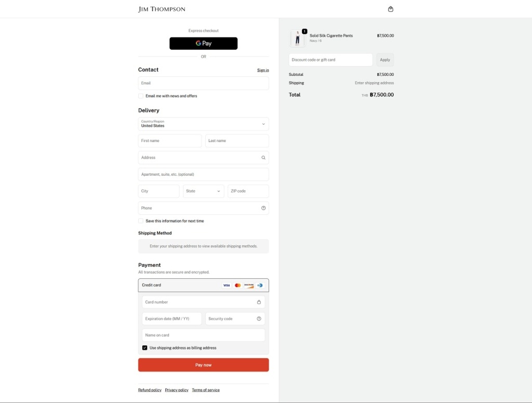
Task: Click the Solid Silk Cigarette Pants thumbnail
Action: pyautogui.click(x=298, y=38)
